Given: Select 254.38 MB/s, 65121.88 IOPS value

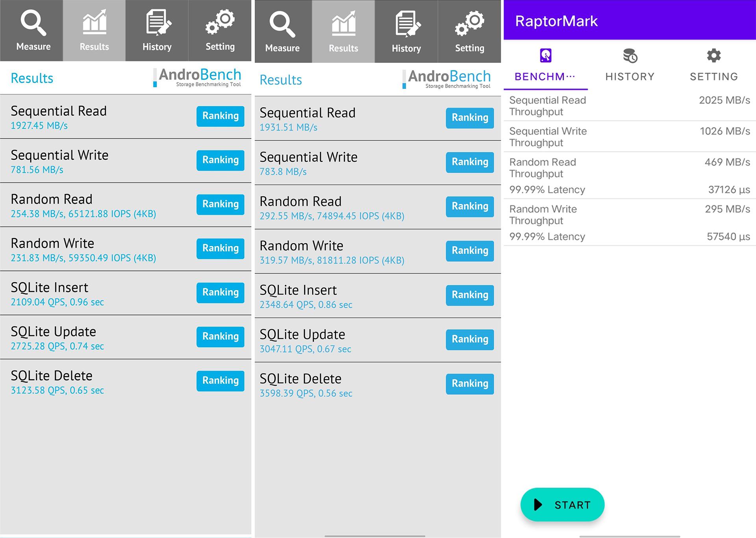Looking at the screenshot, I should click(x=83, y=214).
